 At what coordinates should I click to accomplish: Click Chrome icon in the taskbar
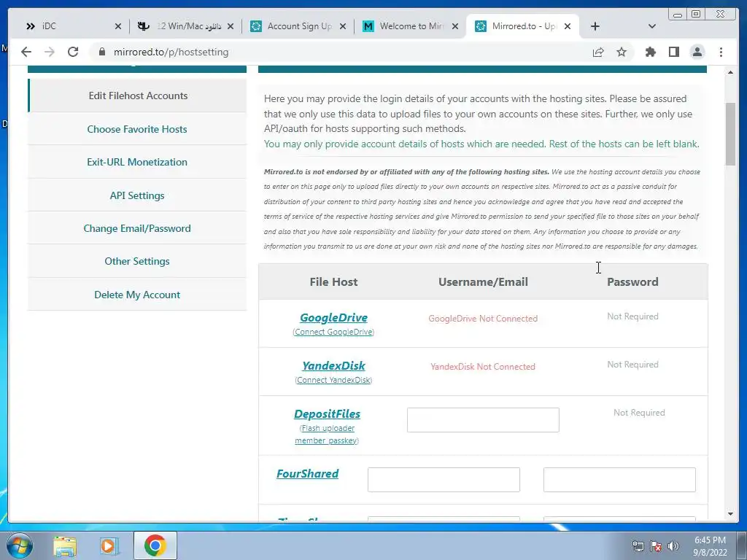(155, 545)
